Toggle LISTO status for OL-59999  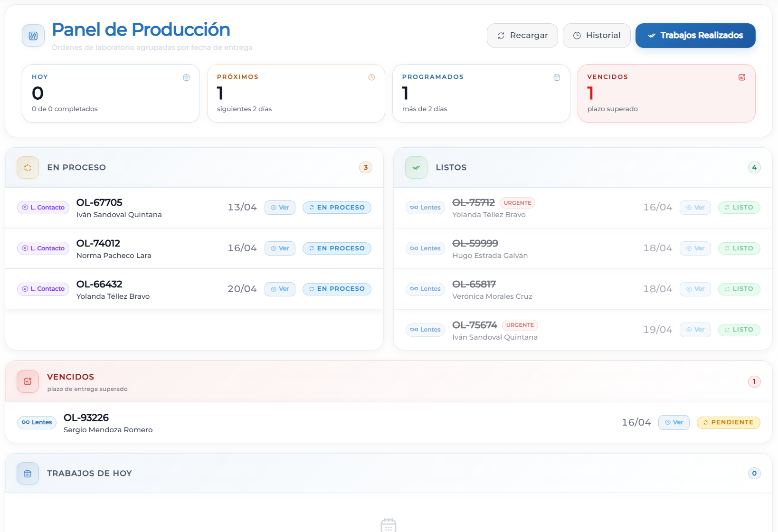739,248
